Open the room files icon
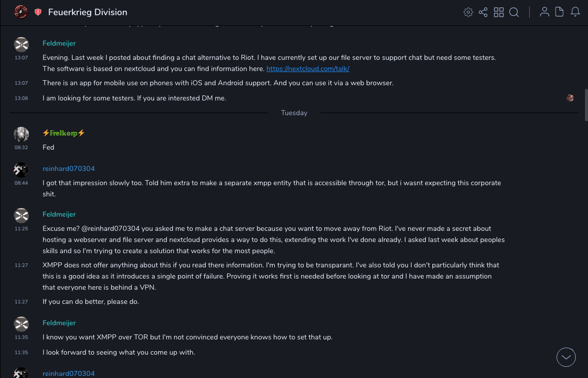 click(560, 12)
